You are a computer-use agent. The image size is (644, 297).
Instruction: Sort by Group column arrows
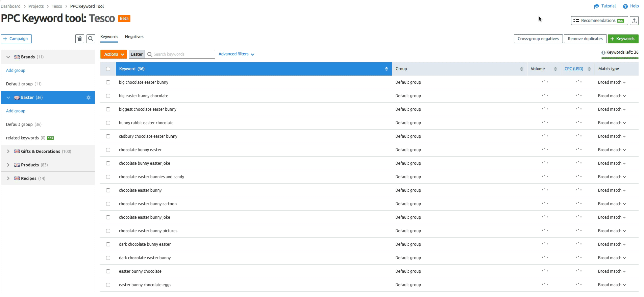[x=522, y=69]
